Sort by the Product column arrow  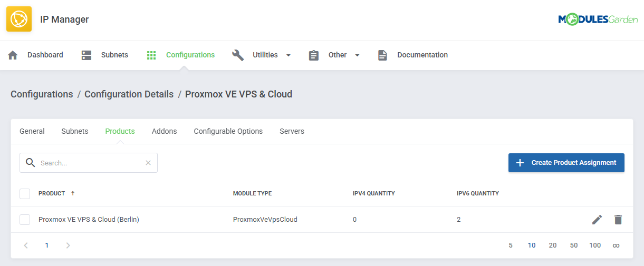pos(73,193)
